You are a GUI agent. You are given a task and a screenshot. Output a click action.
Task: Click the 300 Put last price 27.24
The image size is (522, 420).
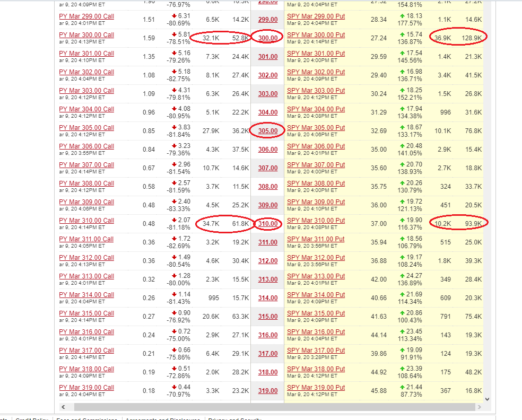tap(379, 38)
